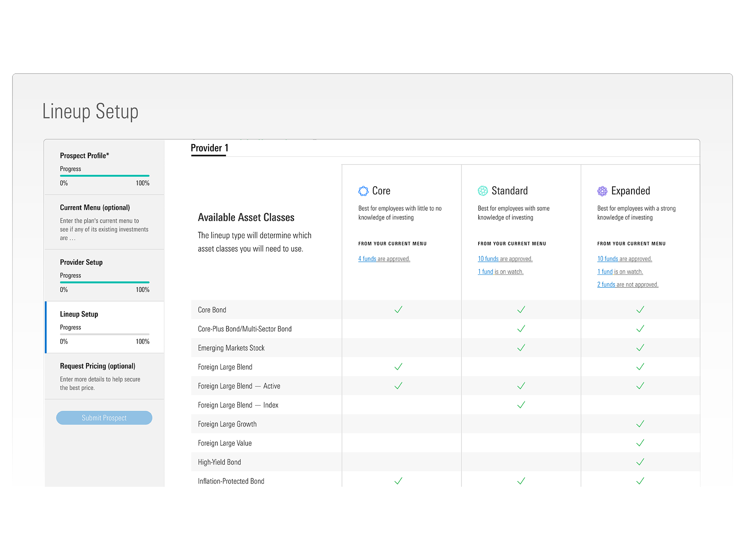Viewport: 747px width, 560px height.
Task: Click Foreign Large Blend Index checkmark under Standard
Action: pyautogui.click(x=521, y=405)
